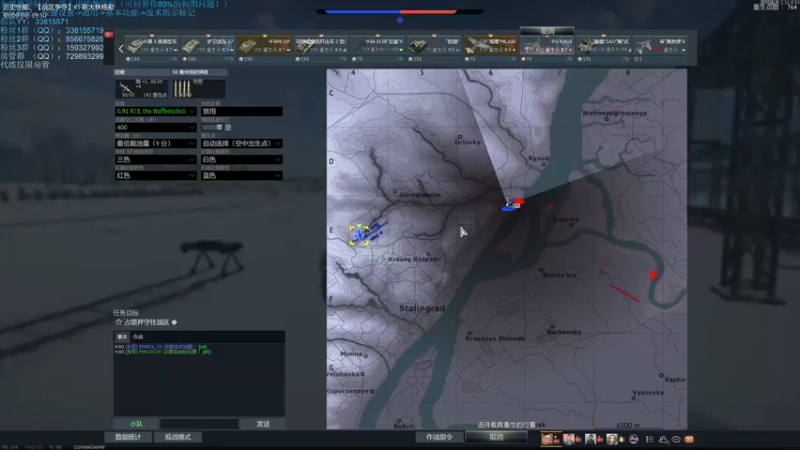
Task: Select the sixth dark tank slot
Action: pos(434,45)
